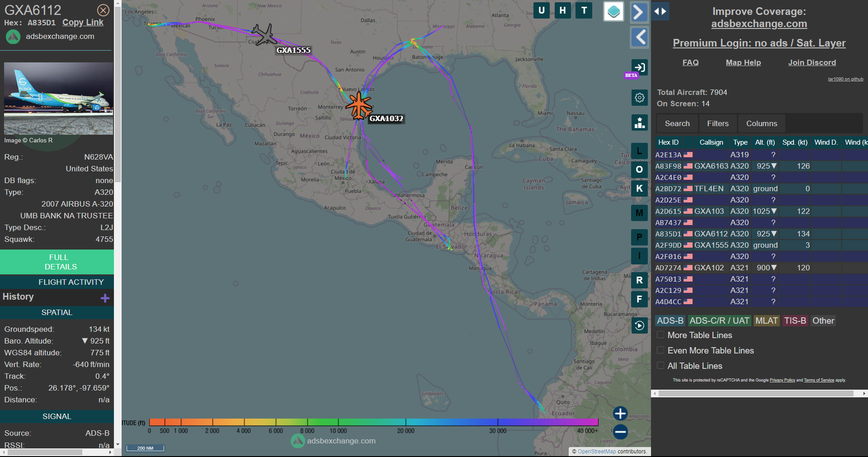Click the right chevron arrow button
The image size is (868, 457).
[x=639, y=12]
